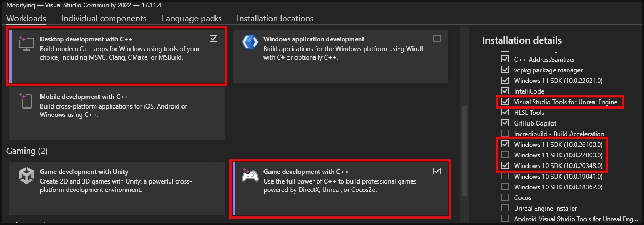Check the Unreal Engine installer component
Viewport: 644px width, 225px height.
pos(505,209)
